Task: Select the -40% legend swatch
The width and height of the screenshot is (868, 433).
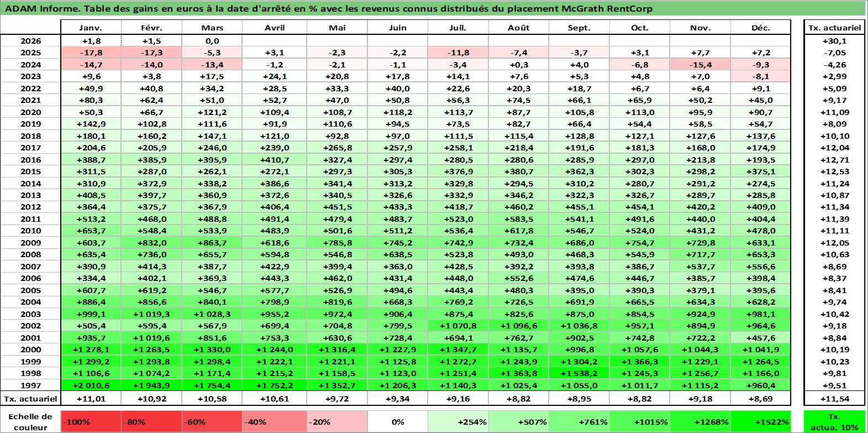Action: click(275, 421)
